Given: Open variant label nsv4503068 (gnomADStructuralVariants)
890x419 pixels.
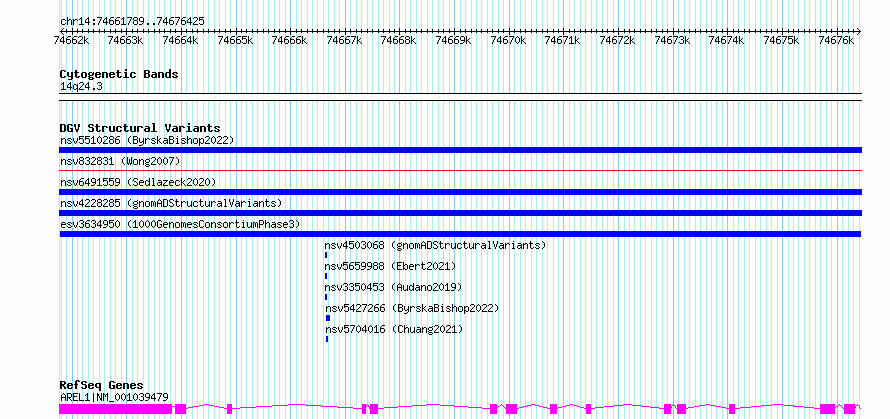Looking at the screenshot, I should coord(435,245).
